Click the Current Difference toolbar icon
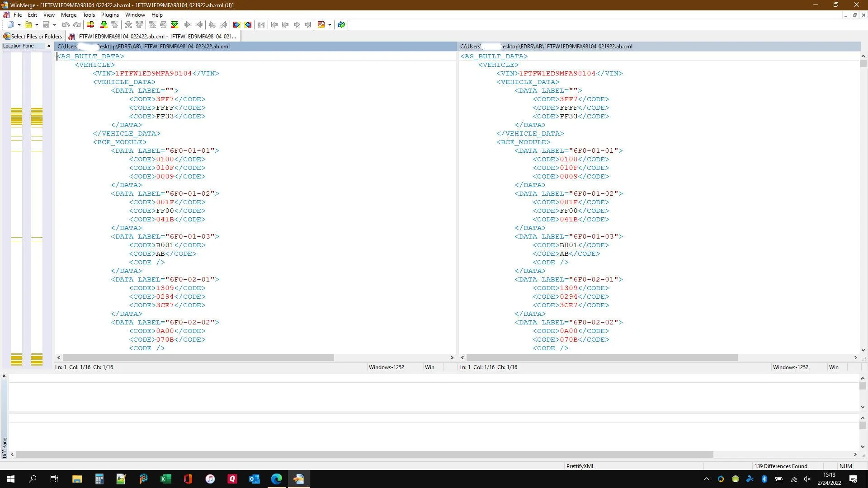868x488 pixels. point(163,25)
